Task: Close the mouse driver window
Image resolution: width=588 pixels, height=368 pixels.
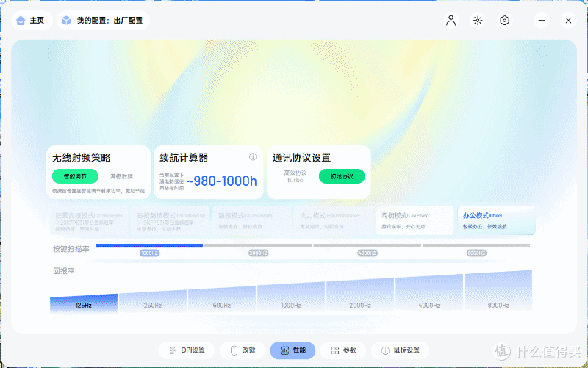Action: [568, 21]
